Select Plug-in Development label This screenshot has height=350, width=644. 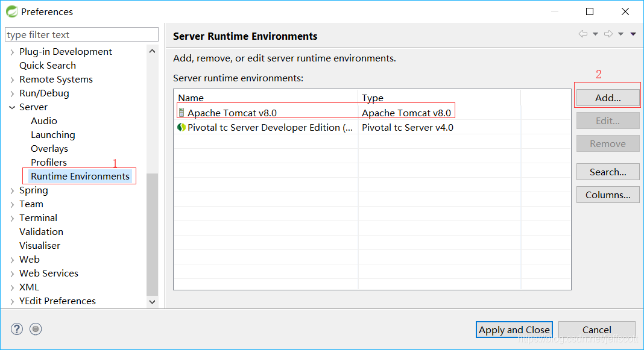click(x=66, y=52)
